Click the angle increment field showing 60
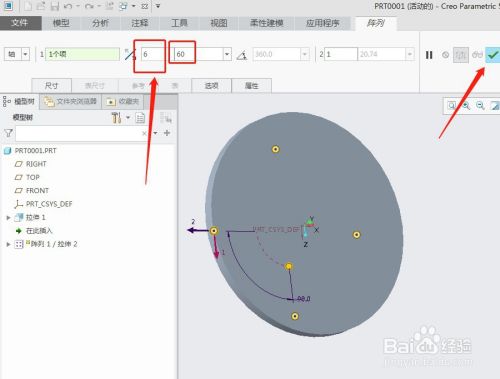Image resolution: width=500 pixels, height=379 pixels. click(199, 54)
